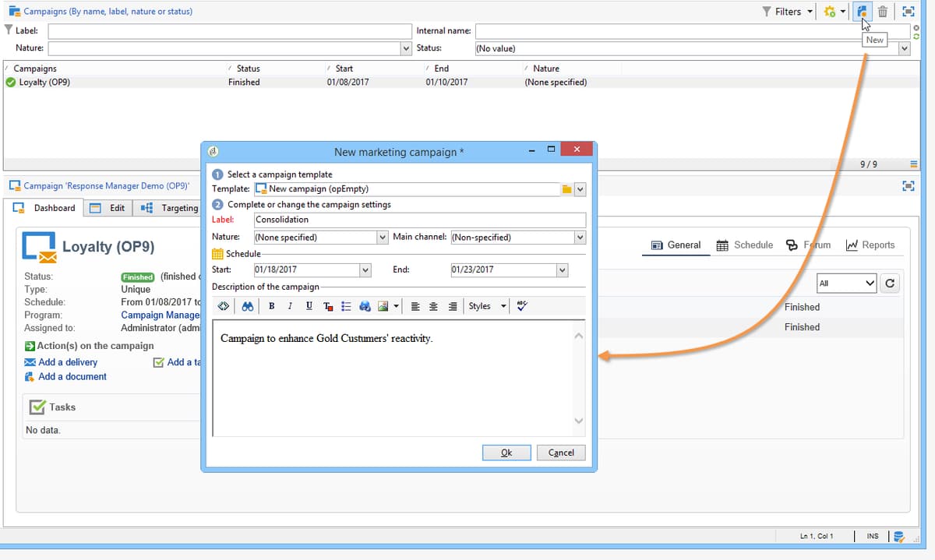Toggle italic formatting in the description
935x560 pixels.
[x=290, y=305]
